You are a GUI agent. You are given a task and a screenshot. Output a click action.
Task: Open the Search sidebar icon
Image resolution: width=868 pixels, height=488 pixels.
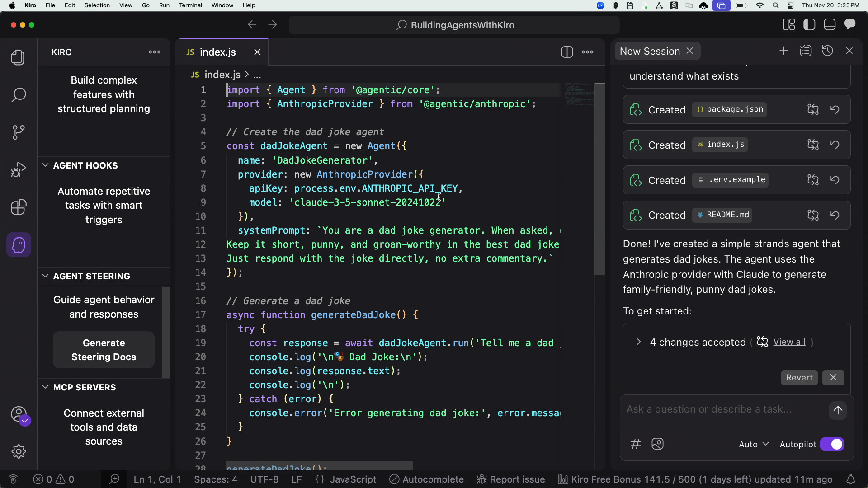18,95
